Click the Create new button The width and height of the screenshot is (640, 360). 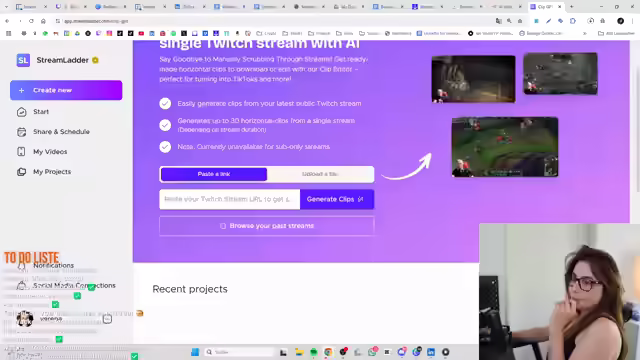click(x=66, y=90)
